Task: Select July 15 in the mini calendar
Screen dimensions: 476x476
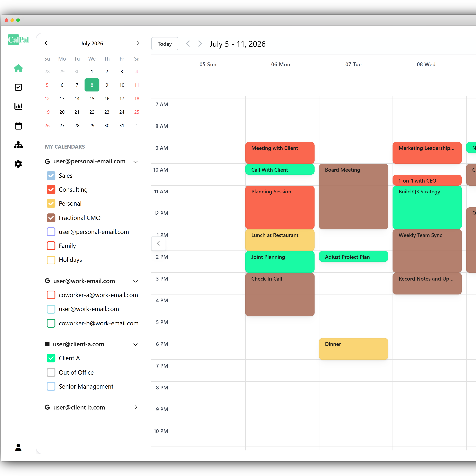Action: tap(92, 99)
